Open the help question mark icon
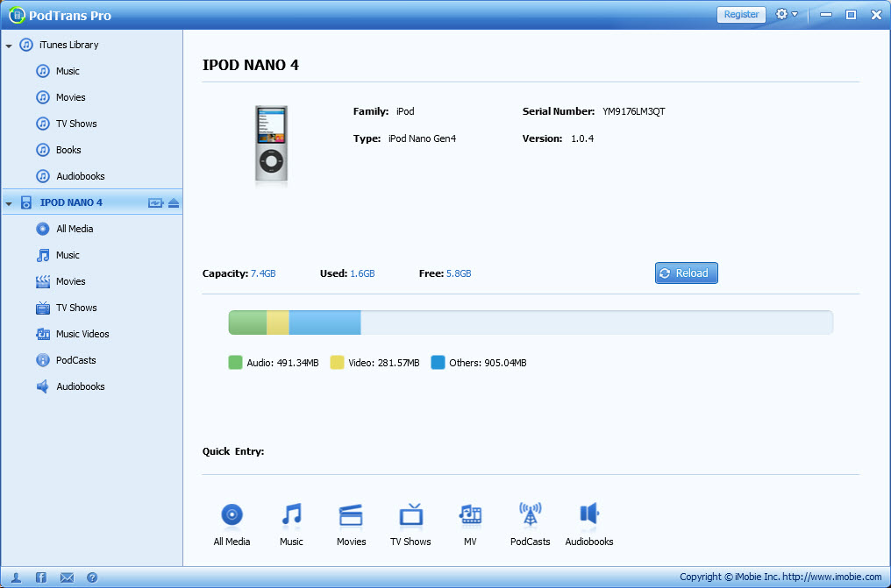 (92, 577)
